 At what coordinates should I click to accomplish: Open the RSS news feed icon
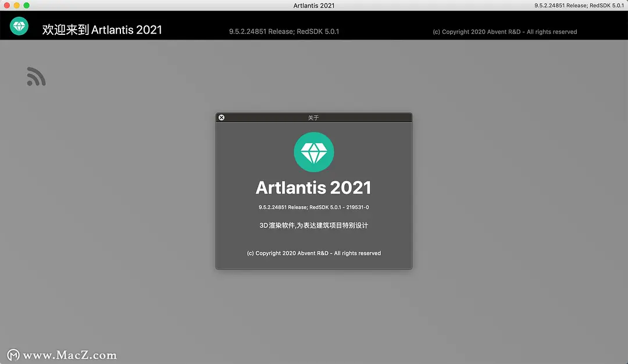(36, 76)
